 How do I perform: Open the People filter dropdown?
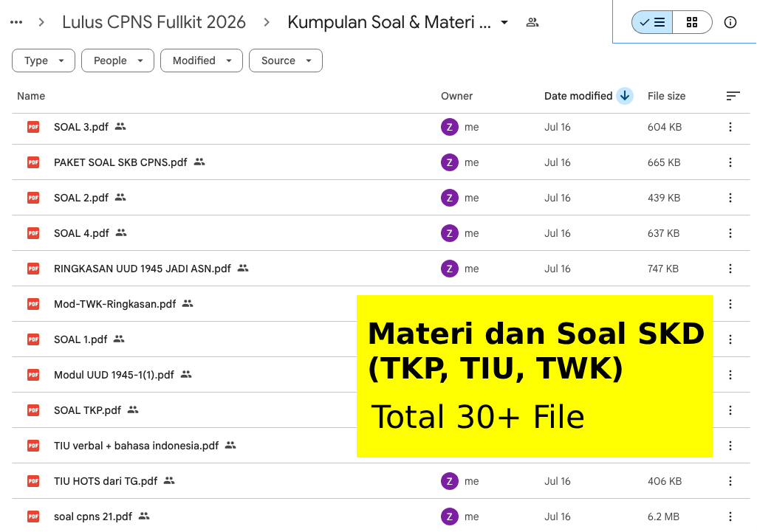118,61
